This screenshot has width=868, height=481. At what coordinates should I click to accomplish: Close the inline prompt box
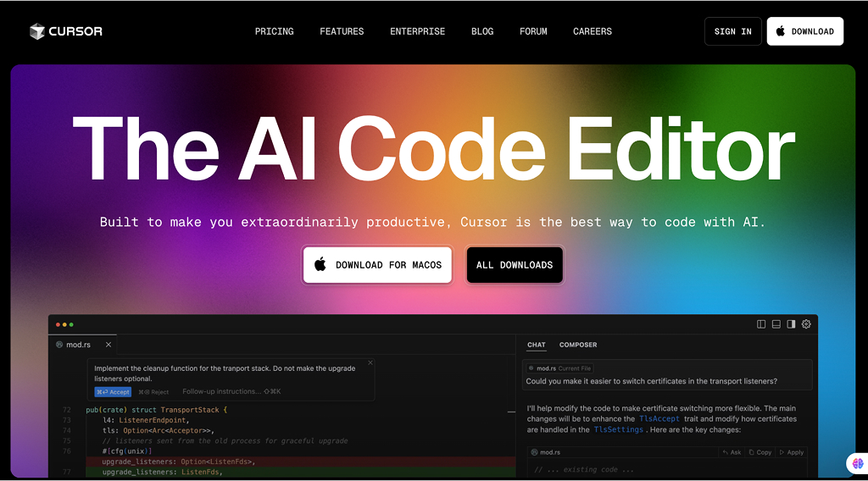click(x=370, y=362)
